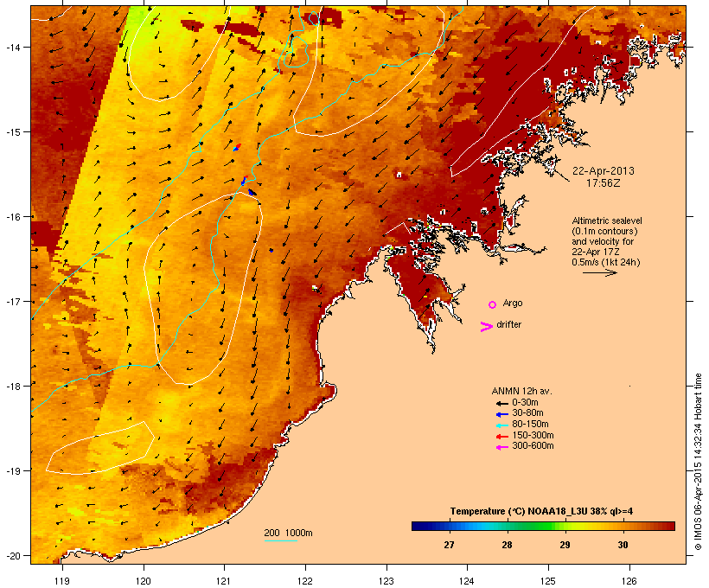Click the magenta 300-600m legend arrow
This screenshot has width=709, height=588.
click(x=501, y=447)
